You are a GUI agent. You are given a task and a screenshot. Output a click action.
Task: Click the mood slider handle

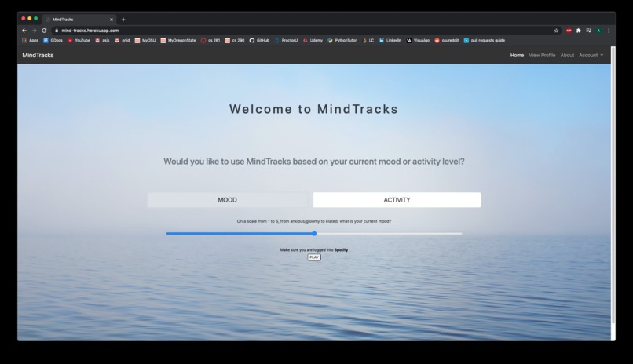(314, 234)
